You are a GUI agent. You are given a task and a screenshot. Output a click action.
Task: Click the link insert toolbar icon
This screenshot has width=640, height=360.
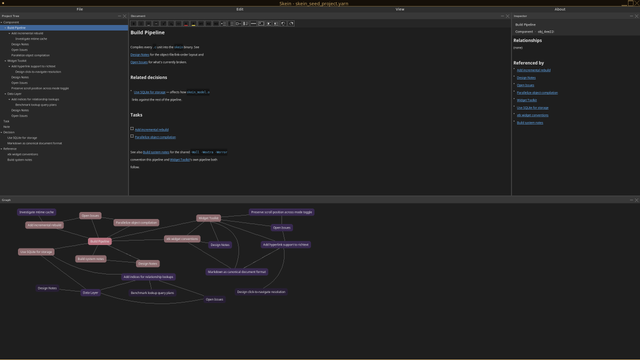tap(238, 24)
